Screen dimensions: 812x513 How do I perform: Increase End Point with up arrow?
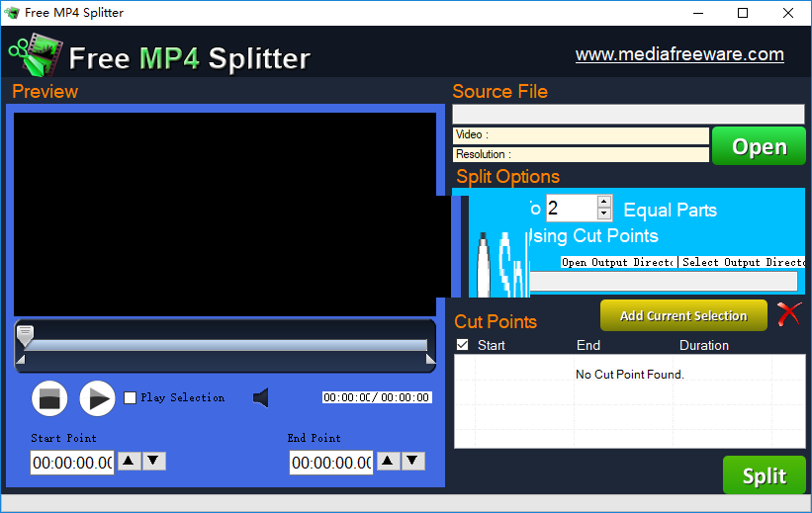pyautogui.click(x=389, y=461)
